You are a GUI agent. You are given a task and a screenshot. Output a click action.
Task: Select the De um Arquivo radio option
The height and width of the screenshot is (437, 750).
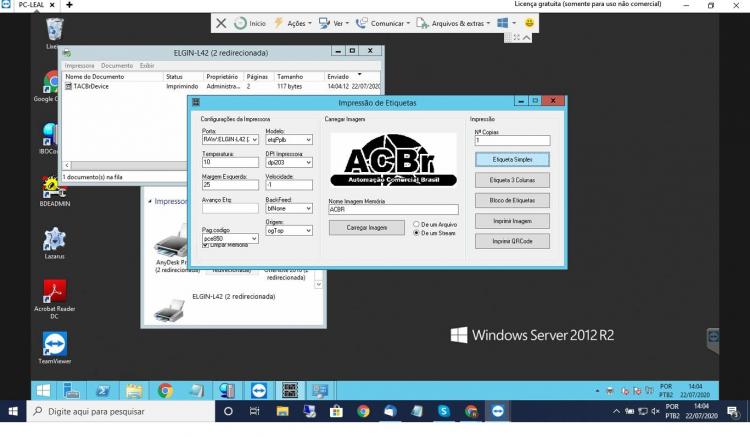[416, 224]
